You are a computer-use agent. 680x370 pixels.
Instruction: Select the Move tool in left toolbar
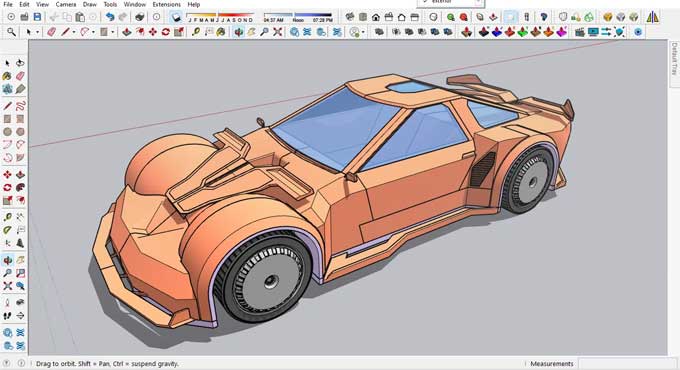pyautogui.click(x=7, y=175)
